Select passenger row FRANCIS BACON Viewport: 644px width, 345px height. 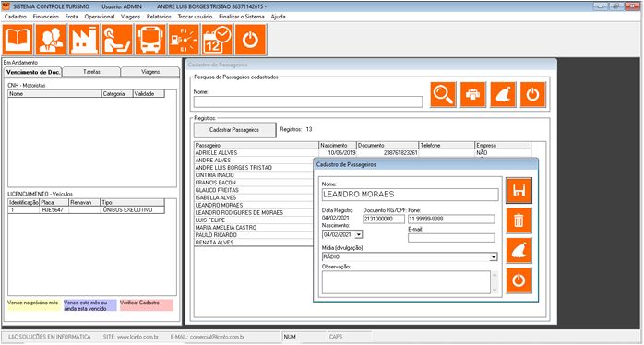coord(254,183)
